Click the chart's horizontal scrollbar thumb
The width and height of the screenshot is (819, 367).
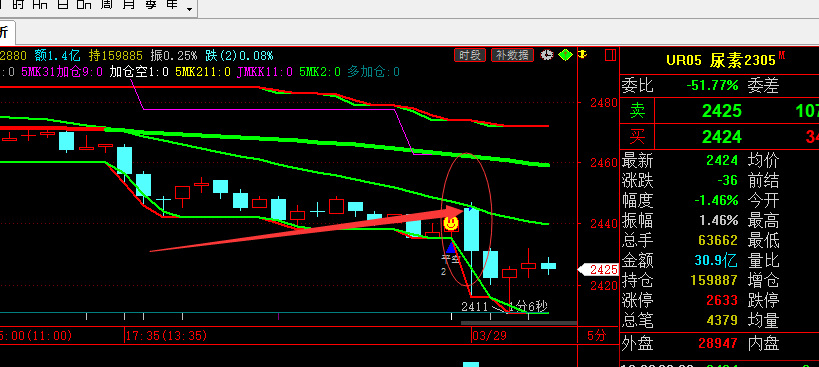[519, 323]
